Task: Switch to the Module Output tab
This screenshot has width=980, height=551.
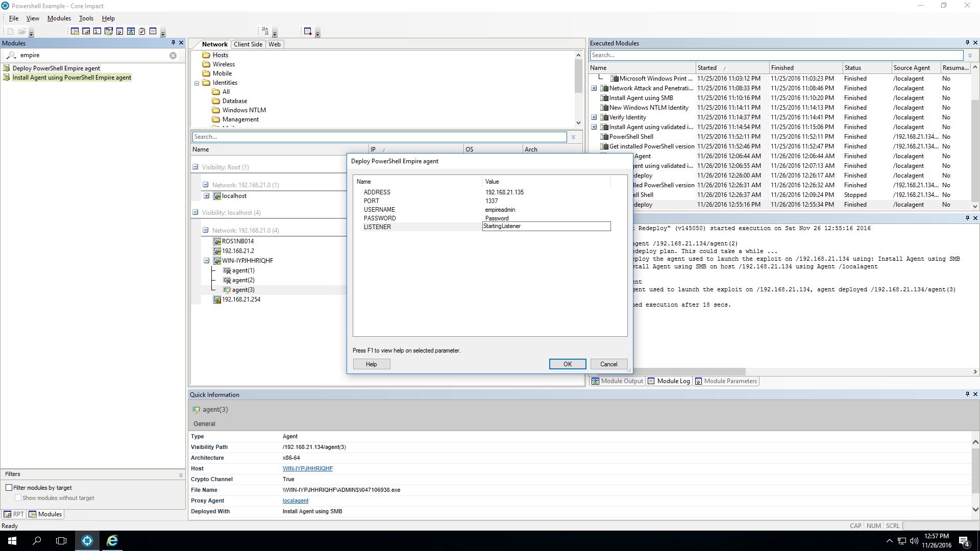Action: point(617,381)
